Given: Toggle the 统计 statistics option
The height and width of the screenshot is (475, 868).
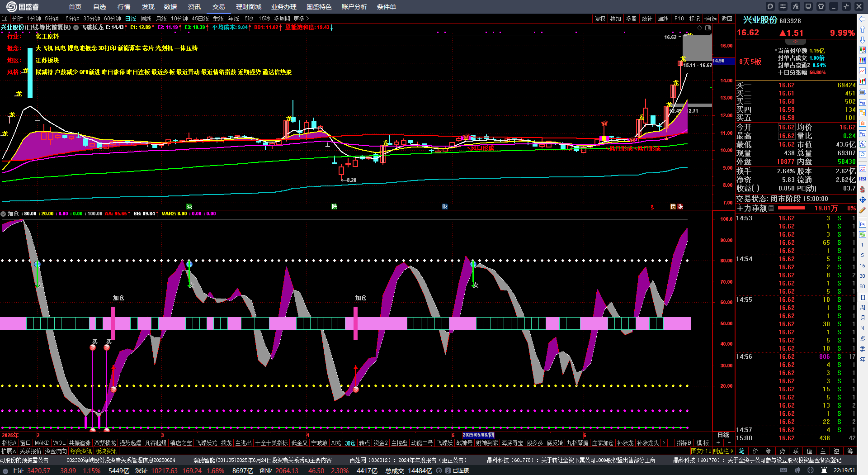Looking at the screenshot, I should pyautogui.click(x=647, y=19).
